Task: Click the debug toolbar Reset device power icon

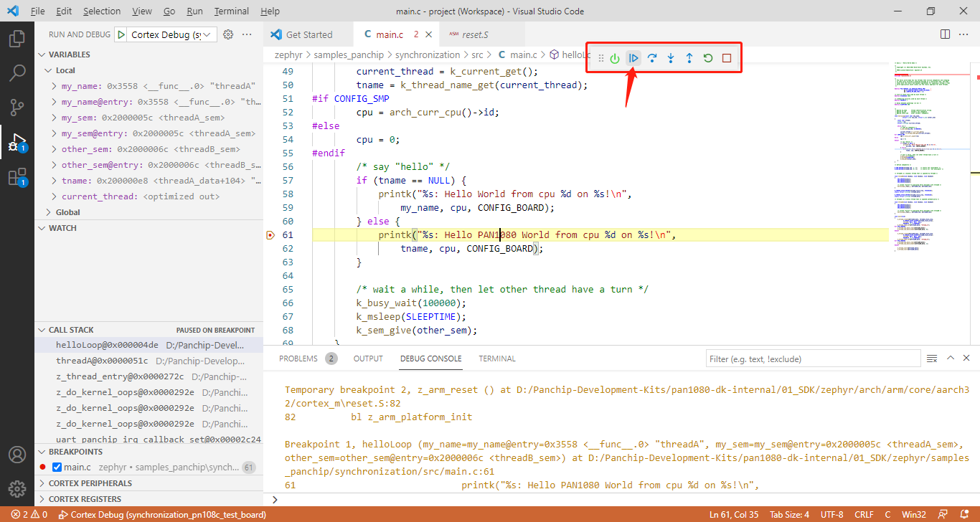Action: [x=615, y=58]
